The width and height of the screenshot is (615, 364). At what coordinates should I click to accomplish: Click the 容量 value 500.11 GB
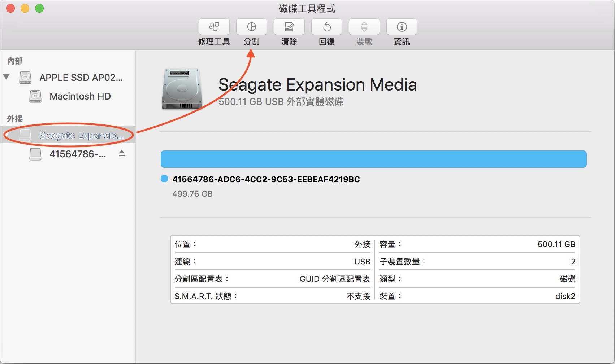tap(556, 244)
